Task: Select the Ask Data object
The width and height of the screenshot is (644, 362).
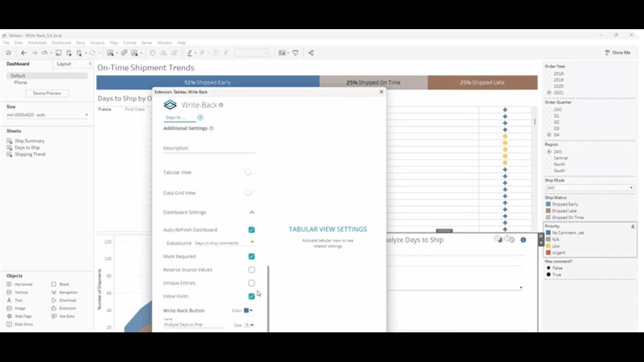Action: pos(63,317)
